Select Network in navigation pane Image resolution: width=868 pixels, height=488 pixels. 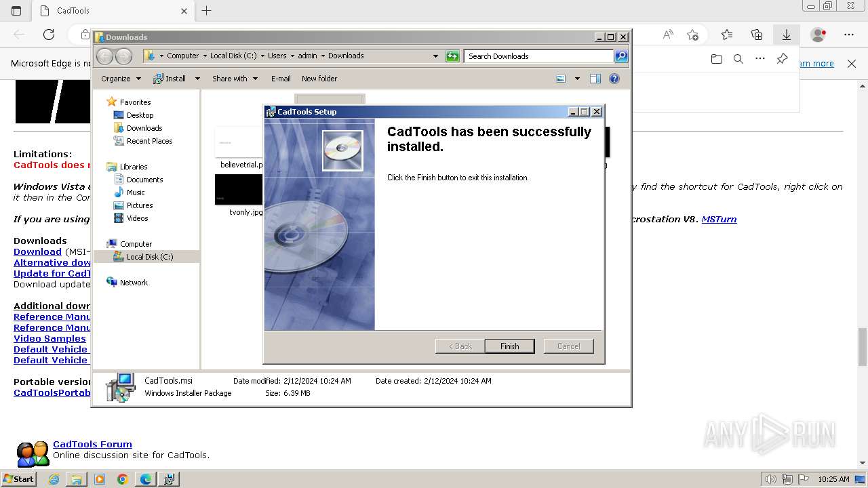(x=134, y=283)
